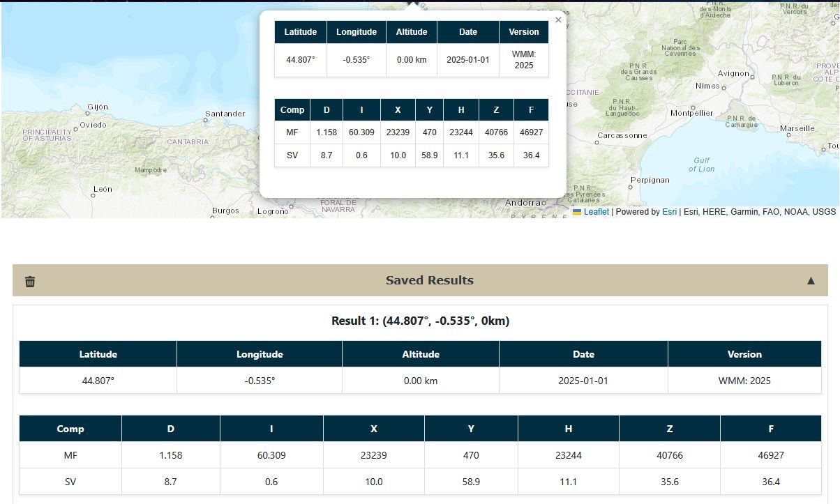This screenshot has width=840, height=504.
Task: Open the Esri attribution link
Action: [x=669, y=212]
